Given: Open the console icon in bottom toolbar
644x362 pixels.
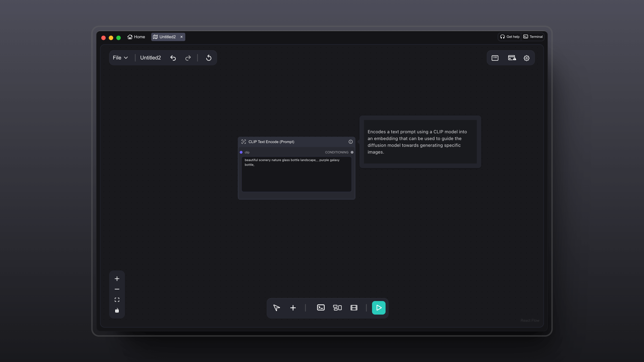Looking at the screenshot, I should click(x=321, y=308).
